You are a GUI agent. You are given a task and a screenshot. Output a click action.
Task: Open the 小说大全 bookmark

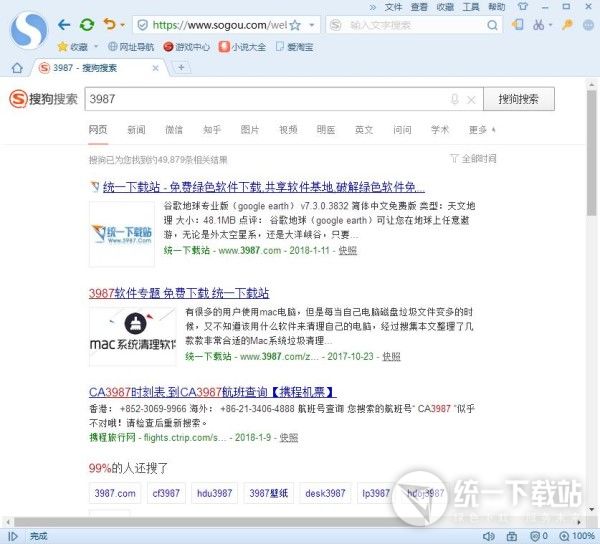[242, 47]
